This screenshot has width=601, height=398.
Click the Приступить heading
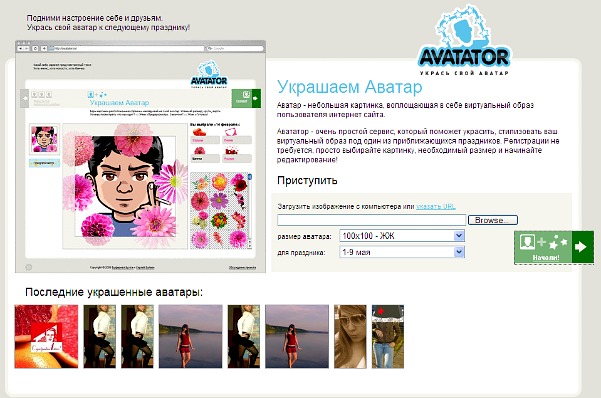click(307, 180)
